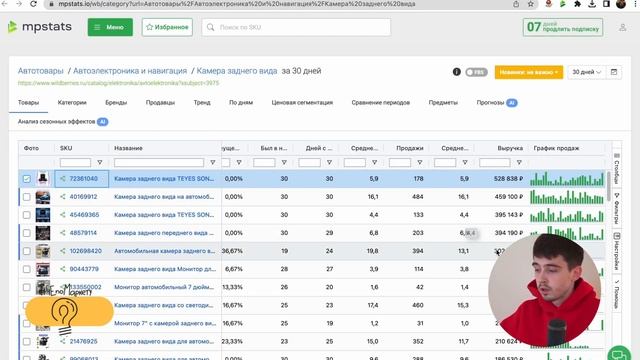Open the Прогнозы AI tab
The image size is (640, 360).
497,102
